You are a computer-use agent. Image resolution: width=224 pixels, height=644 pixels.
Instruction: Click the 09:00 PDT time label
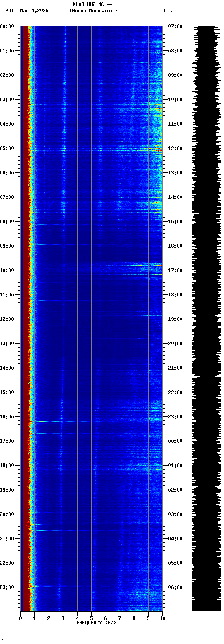(x=7, y=246)
